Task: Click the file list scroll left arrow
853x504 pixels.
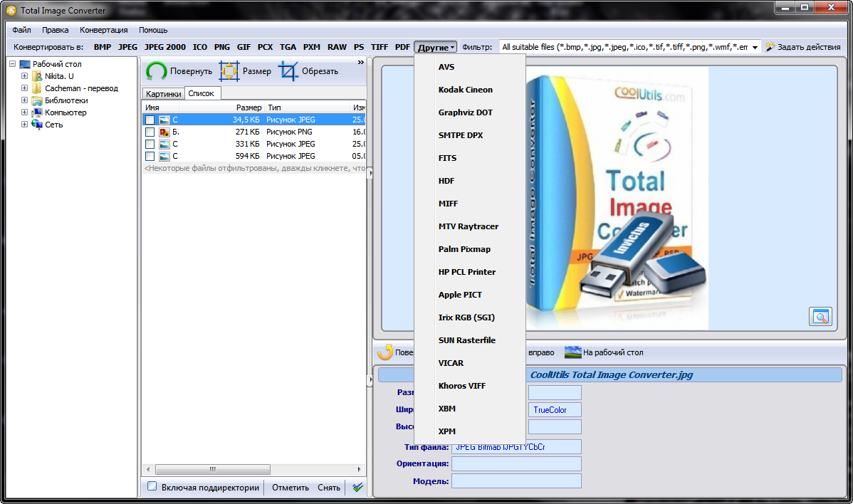Action: click(148, 469)
